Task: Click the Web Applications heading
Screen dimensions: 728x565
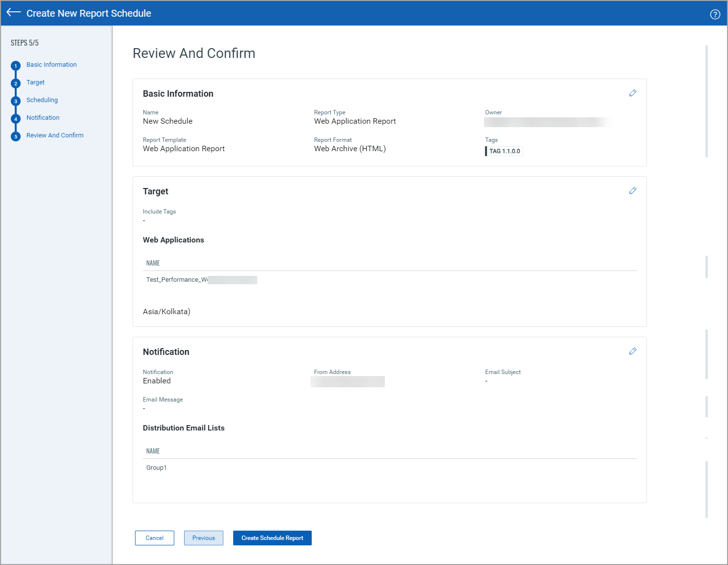Action: (173, 240)
